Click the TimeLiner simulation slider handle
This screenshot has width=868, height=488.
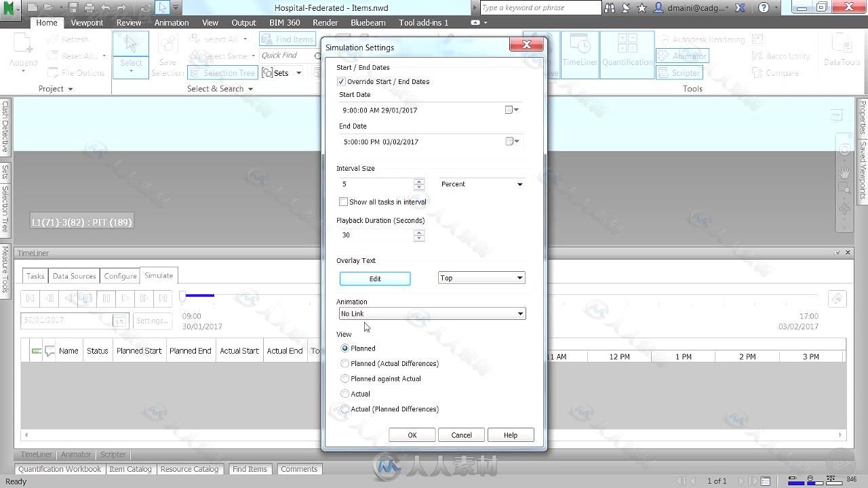click(x=182, y=297)
